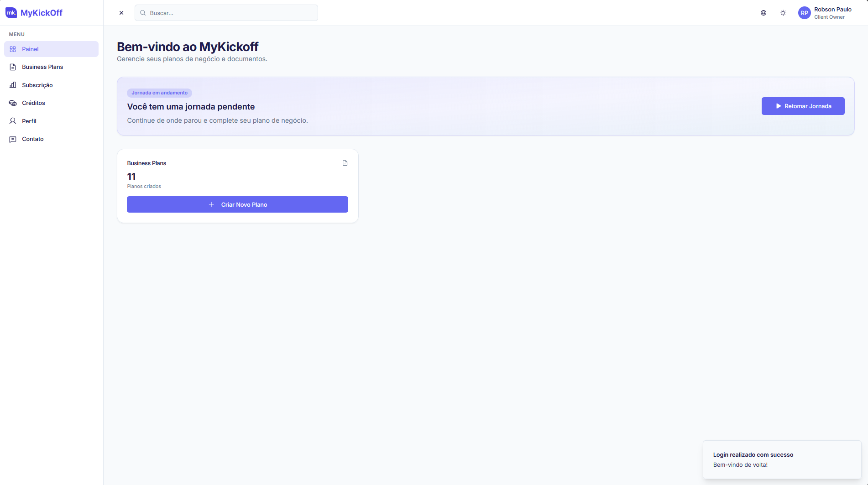
Task: Select Contato from the sidebar menu
Action: point(32,139)
